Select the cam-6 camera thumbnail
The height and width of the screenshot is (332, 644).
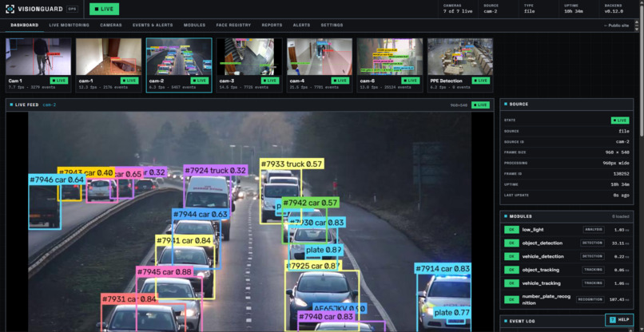point(390,65)
